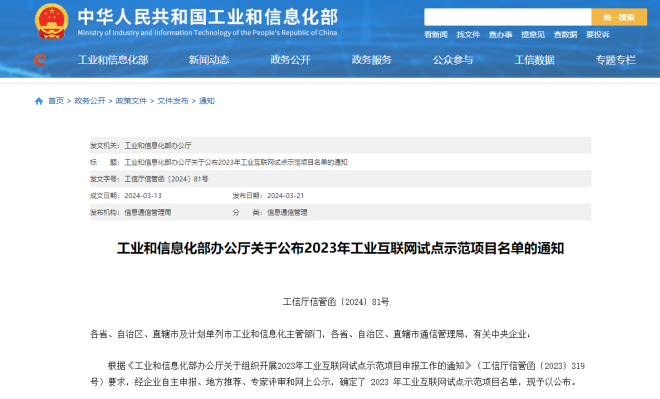Open the 新闻动态 navigation item

coord(209,60)
